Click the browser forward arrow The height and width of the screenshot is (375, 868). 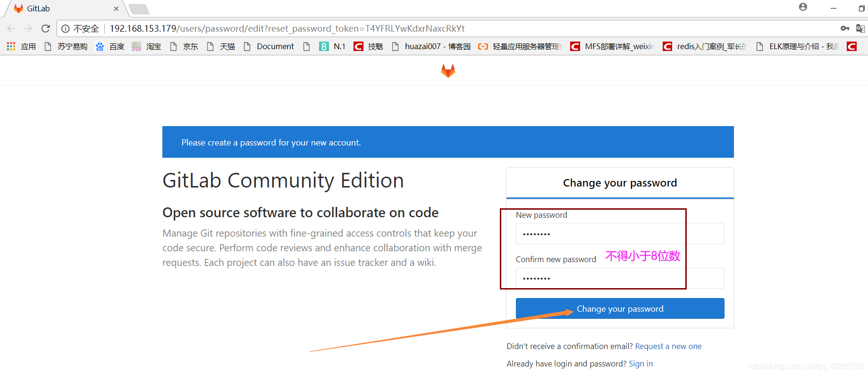click(x=28, y=28)
